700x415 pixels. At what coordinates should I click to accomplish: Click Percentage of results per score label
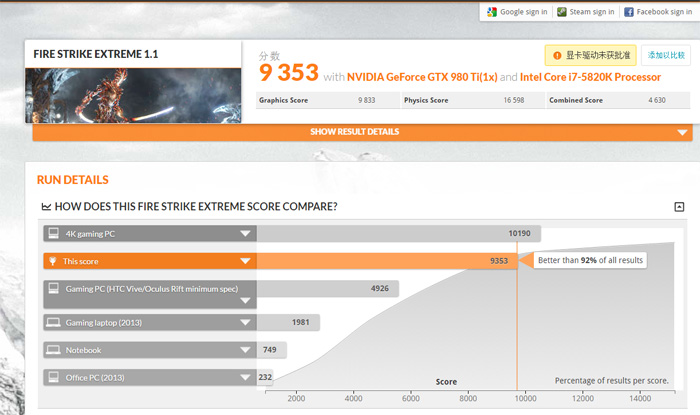[x=612, y=381]
